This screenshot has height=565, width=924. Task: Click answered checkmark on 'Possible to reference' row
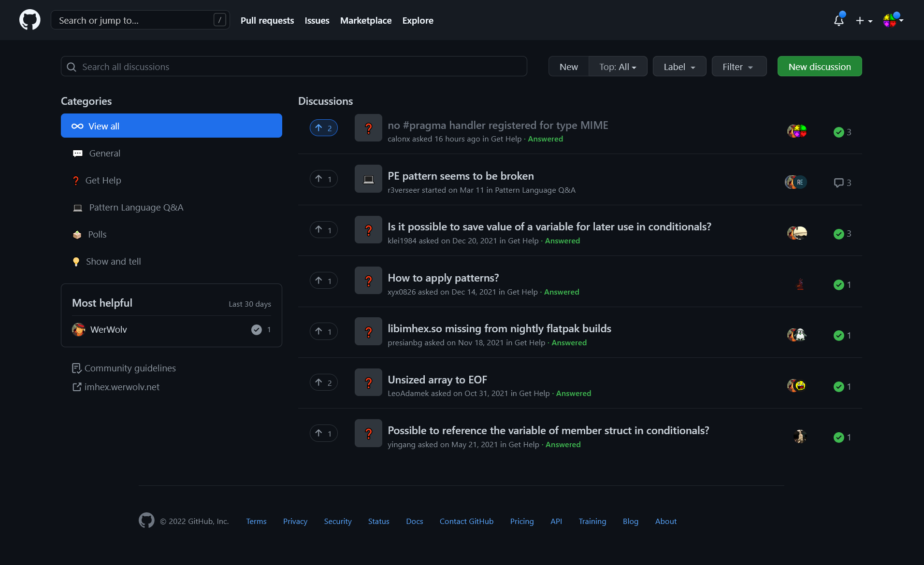842,437
